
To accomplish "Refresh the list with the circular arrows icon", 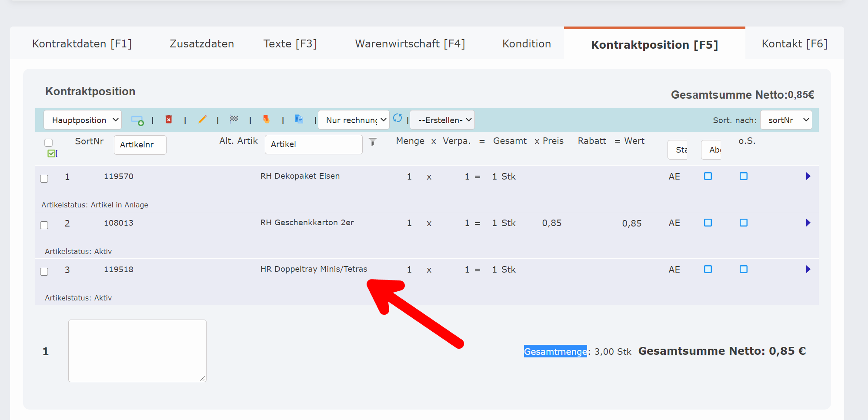I will point(398,118).
